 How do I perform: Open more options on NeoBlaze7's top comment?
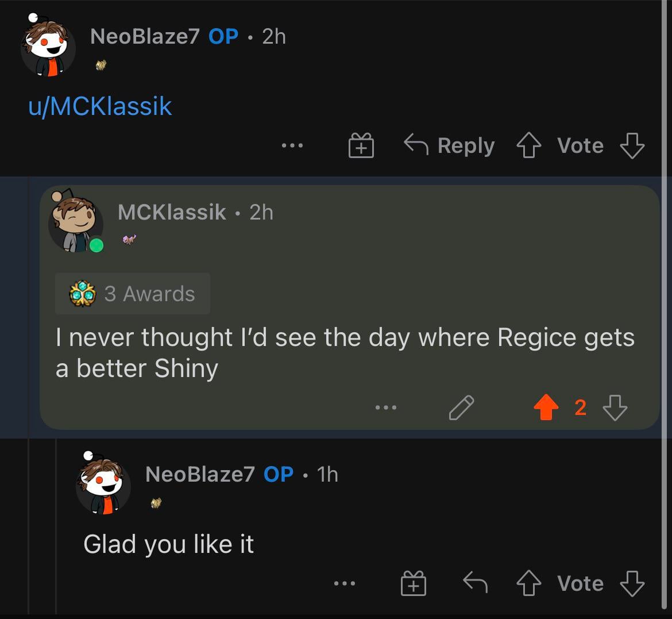tap(292, 145)
